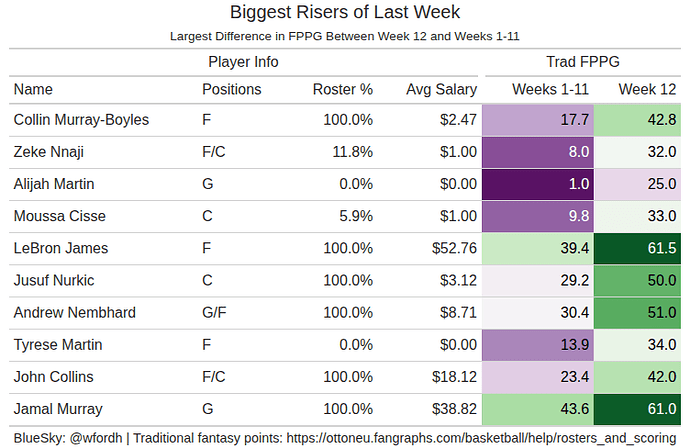
Task: Click LeBron James's 61.5 Week 12 cell
Action: coord(638,248)
